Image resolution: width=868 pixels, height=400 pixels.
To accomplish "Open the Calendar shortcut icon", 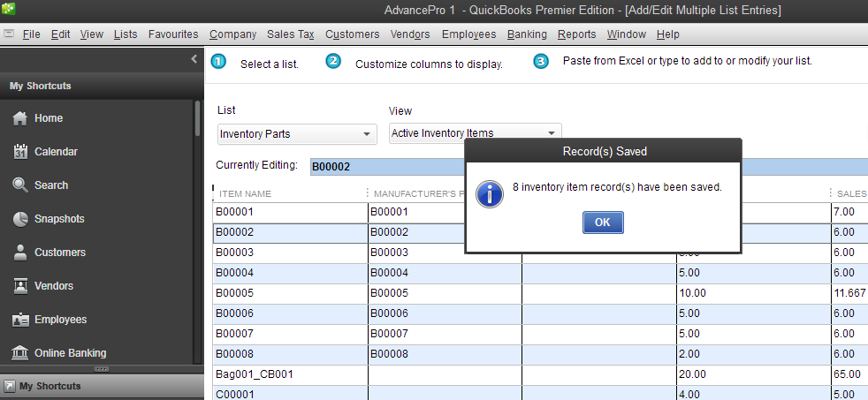I will pos(20,152).
